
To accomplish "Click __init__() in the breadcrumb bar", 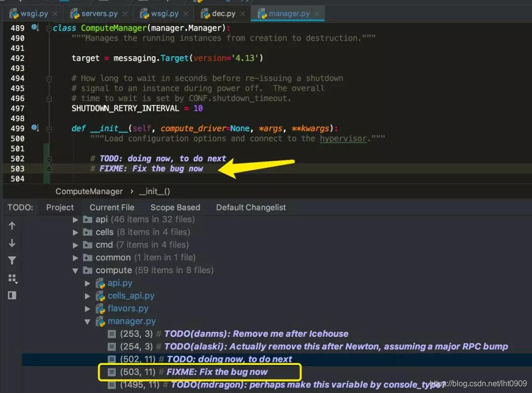I will pos(154,191).
